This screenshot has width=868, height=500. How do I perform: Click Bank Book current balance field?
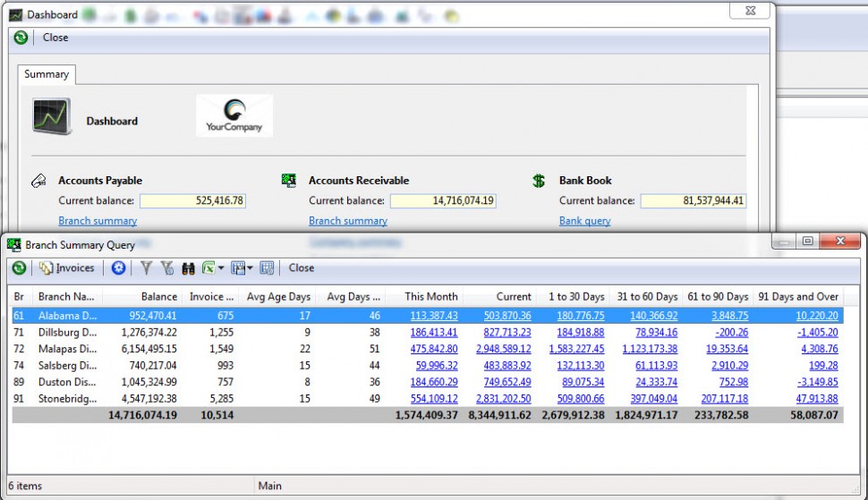pyautogui.click(x=694, y=200)
